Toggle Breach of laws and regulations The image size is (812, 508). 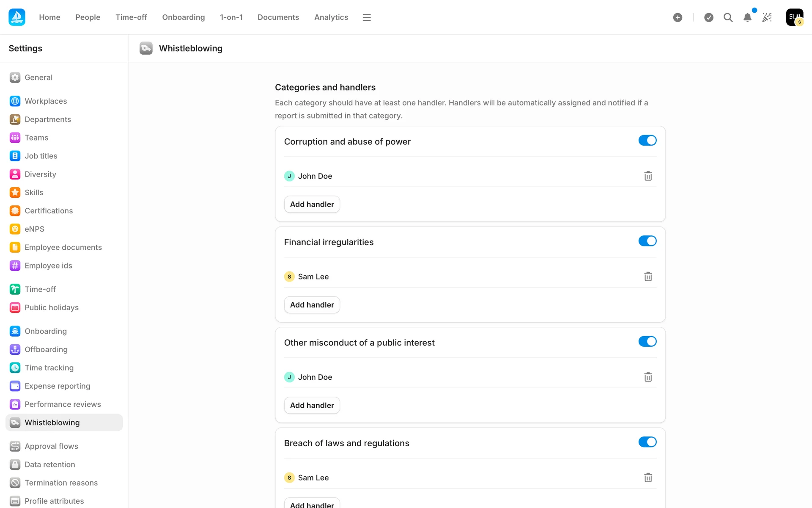[647, 442]
